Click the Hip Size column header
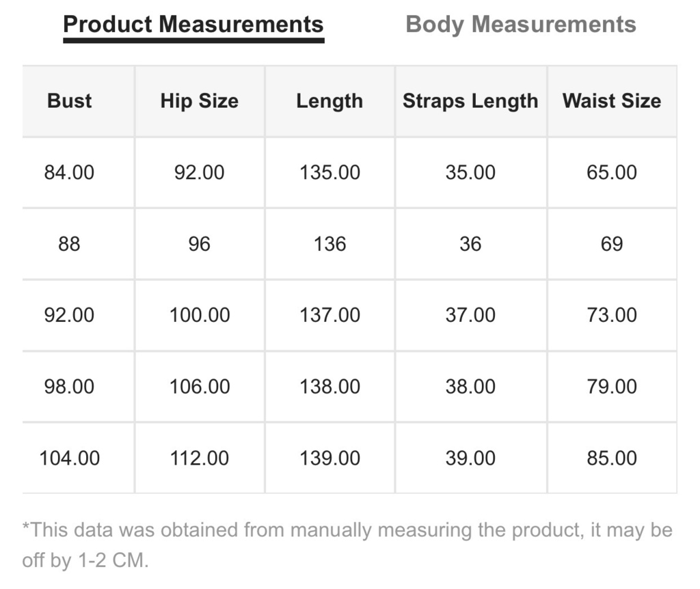Viewport: 700px width, 589px height. [199, 101]
